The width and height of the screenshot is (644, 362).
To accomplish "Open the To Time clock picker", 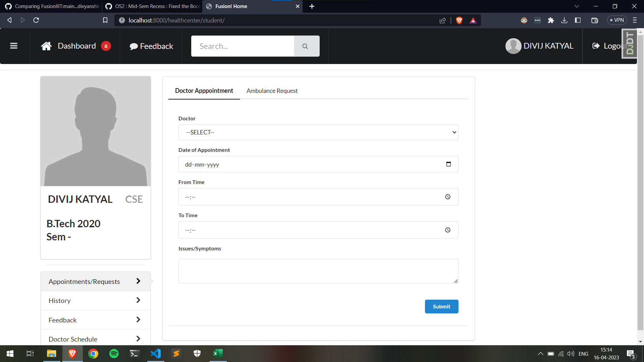I will pyautogui.click(x=448, y=230).
